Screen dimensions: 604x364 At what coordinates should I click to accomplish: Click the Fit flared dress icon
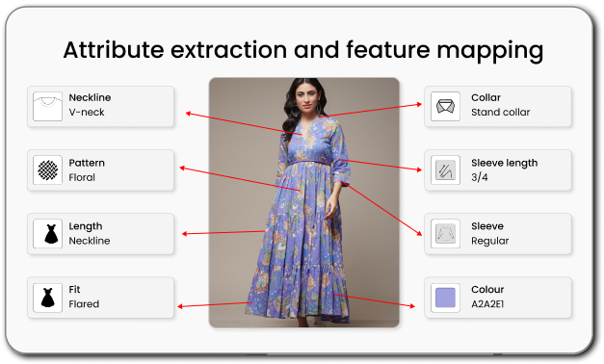(47, 298)
